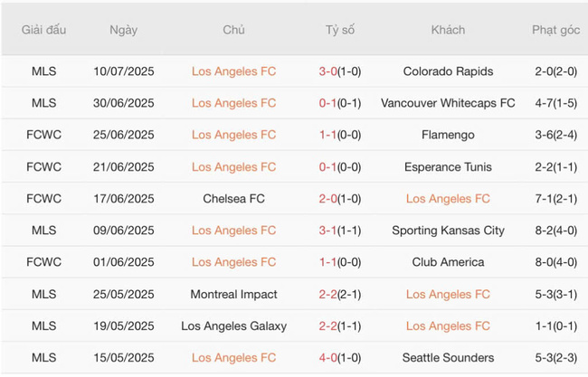Click the Giải đấu column header
The height and width of the screenshot is (377, 588).
[x=43, y=30]
